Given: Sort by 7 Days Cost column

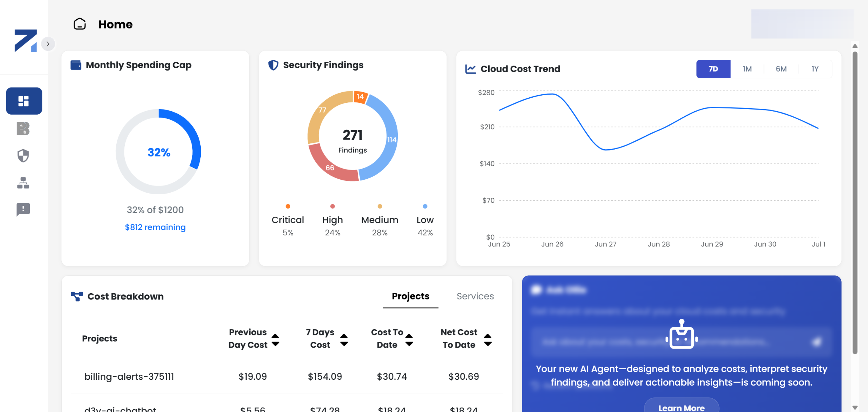Looking at the screenshot, I should pos(344,339).
